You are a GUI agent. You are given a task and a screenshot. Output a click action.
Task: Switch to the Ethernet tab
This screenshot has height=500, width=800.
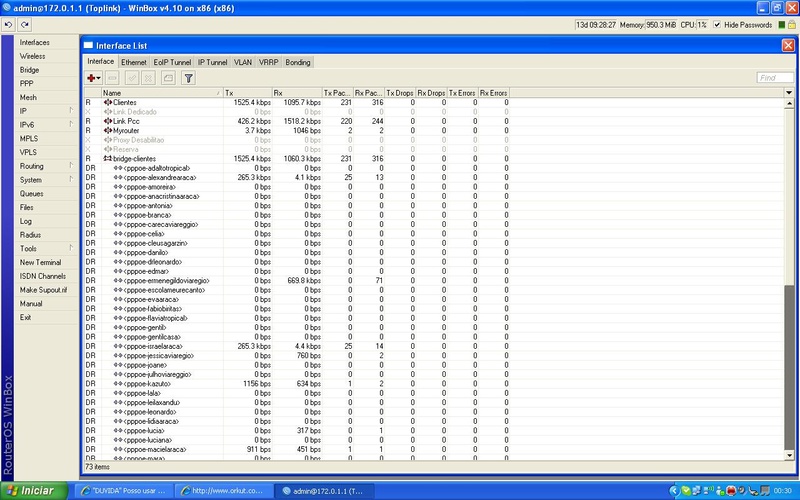tap(134, 62)
